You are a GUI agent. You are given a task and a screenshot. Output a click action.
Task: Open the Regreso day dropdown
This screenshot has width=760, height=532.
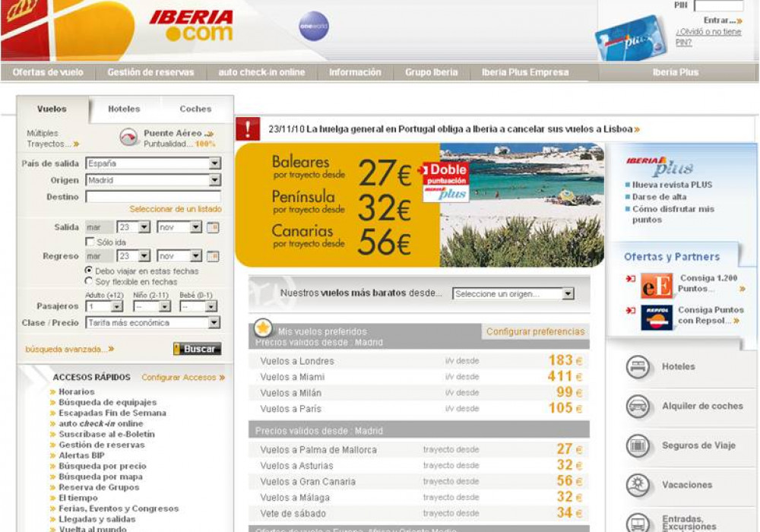pos(133,256)
